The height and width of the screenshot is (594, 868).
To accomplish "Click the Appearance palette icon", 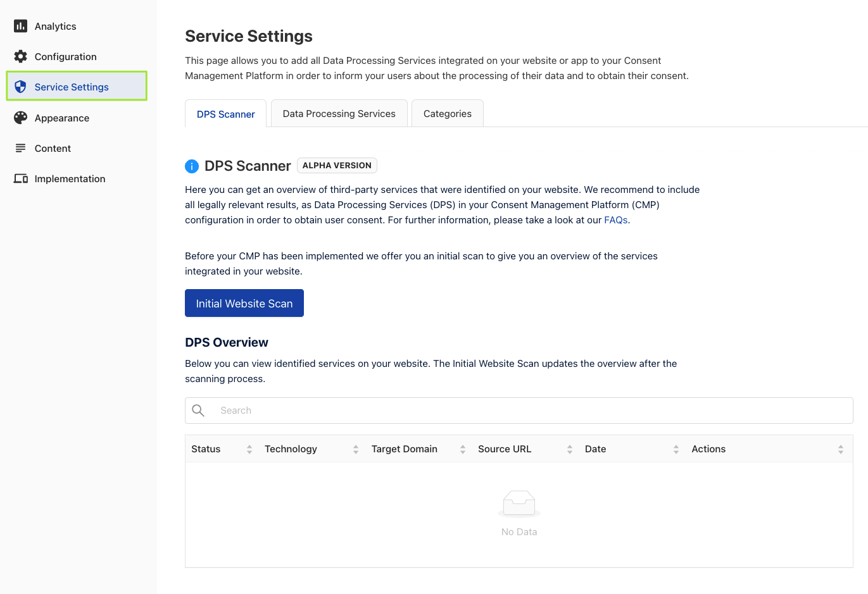I will (20, 118).
